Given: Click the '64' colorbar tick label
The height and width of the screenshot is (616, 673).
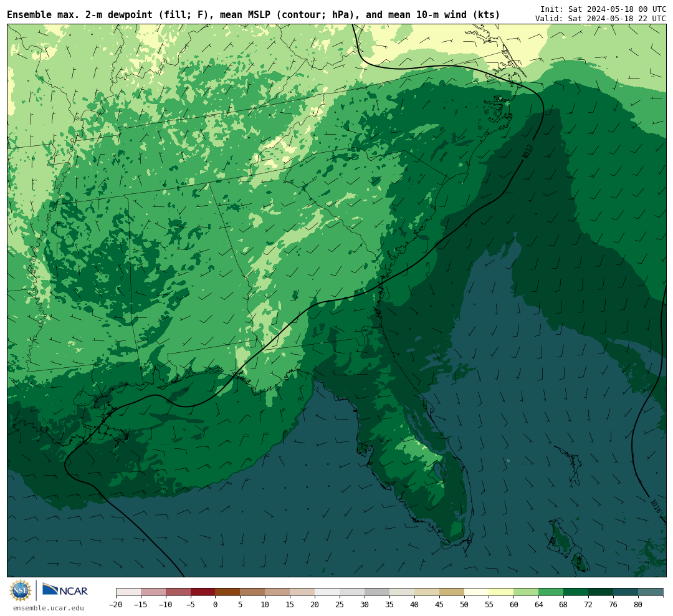Looking at the screenshot, I should (539, 605).
